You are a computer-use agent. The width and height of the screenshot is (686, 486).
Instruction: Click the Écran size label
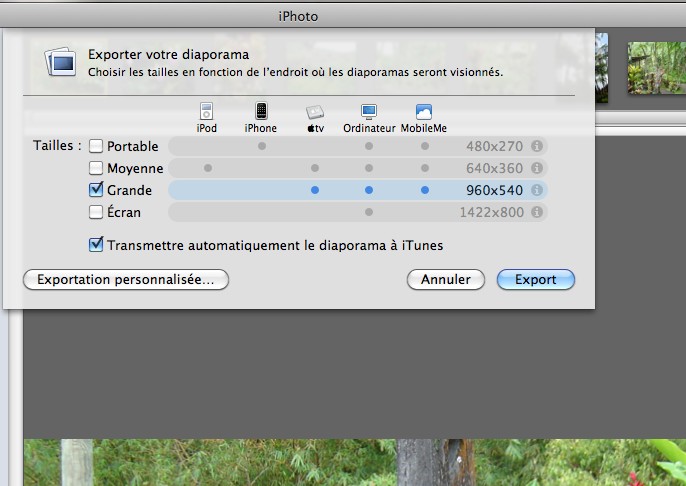pos(124,212)
